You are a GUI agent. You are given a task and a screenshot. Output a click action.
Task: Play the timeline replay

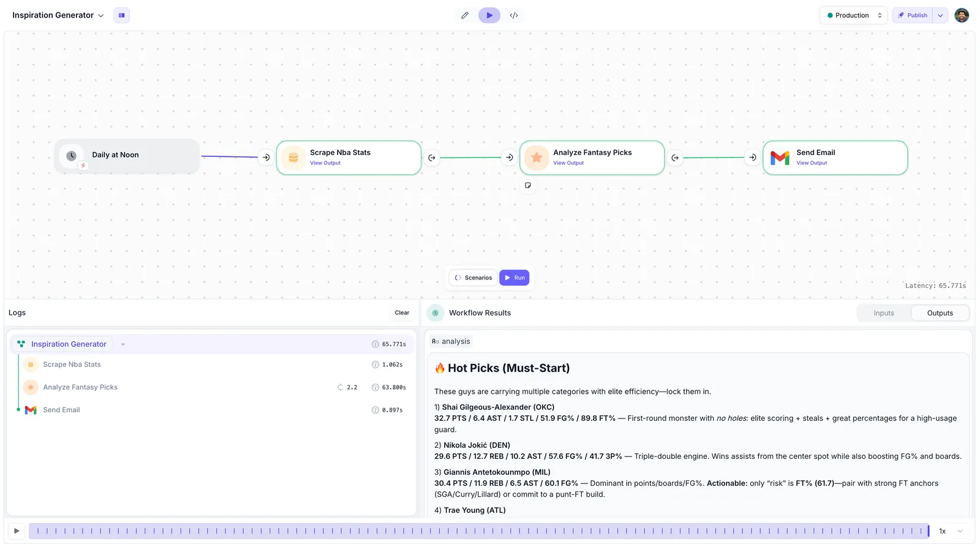click(17, 531)
